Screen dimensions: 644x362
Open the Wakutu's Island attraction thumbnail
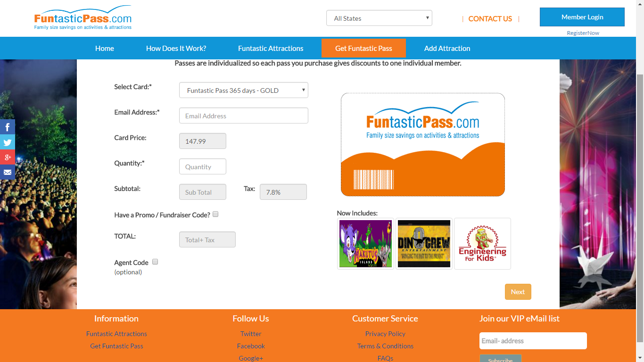[x=365, y=244]
